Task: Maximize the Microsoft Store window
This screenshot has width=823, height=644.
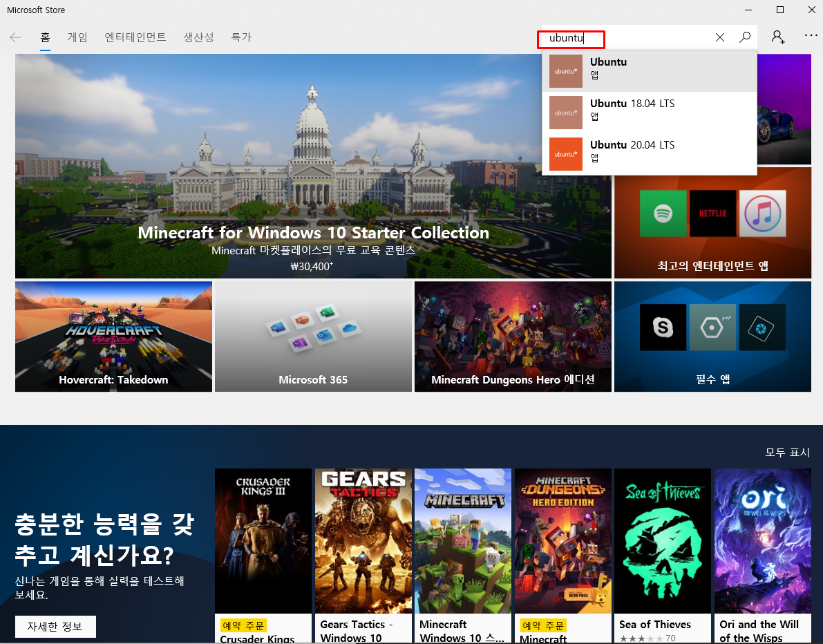Action: click(x=780, y=10)
